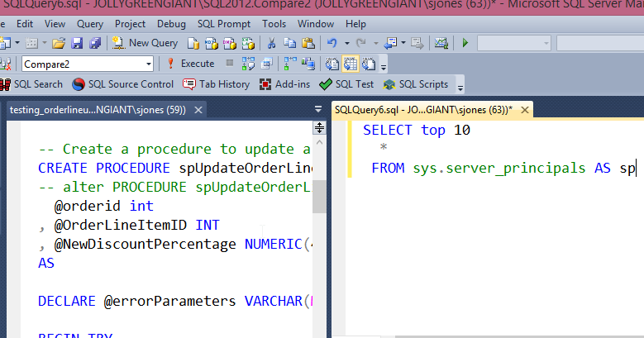Click the Cut scissors icon

[x=271, y=42]
